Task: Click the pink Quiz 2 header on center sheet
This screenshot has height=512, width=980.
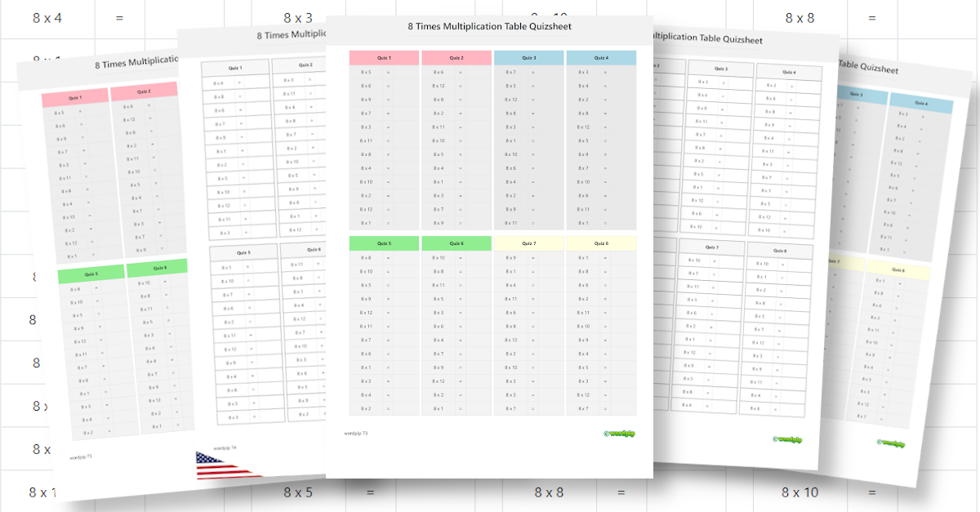Action: click(x=457, y=58)
